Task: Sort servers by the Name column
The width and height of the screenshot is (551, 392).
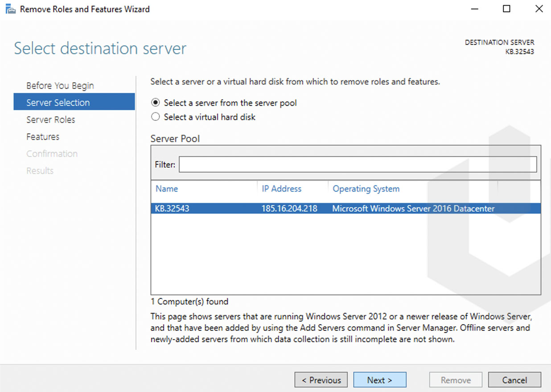Action: pos(166,189)
